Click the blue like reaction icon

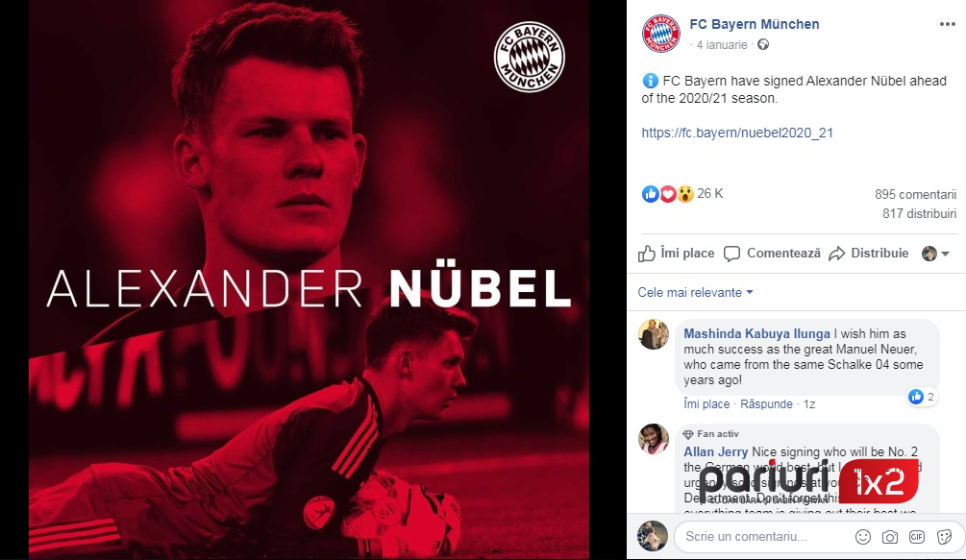[650, 194]
